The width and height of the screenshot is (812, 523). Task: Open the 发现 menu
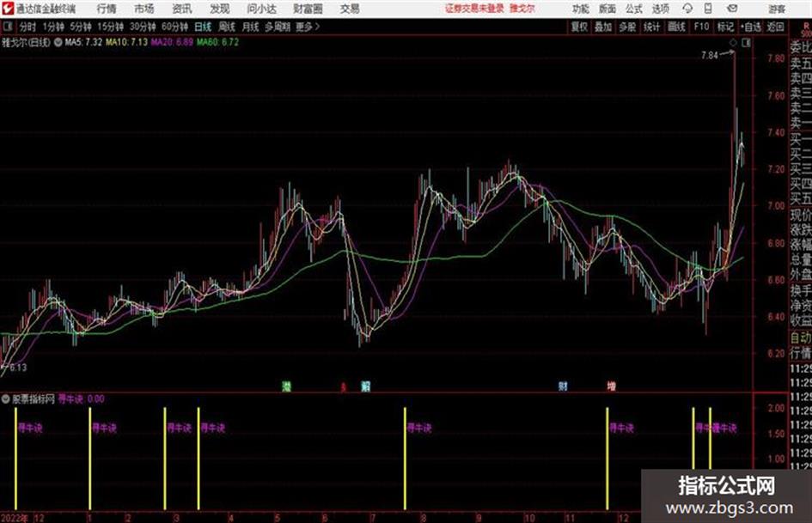coord(220,9)
